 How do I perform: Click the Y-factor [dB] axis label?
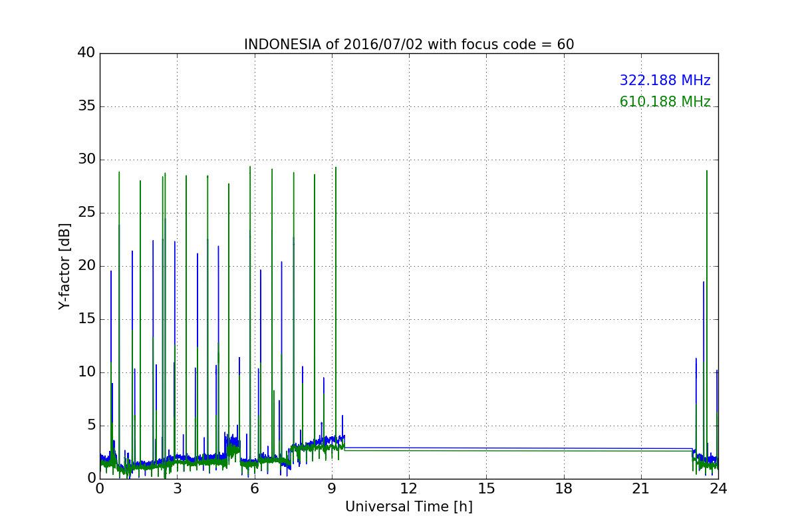tap(65, 266)
